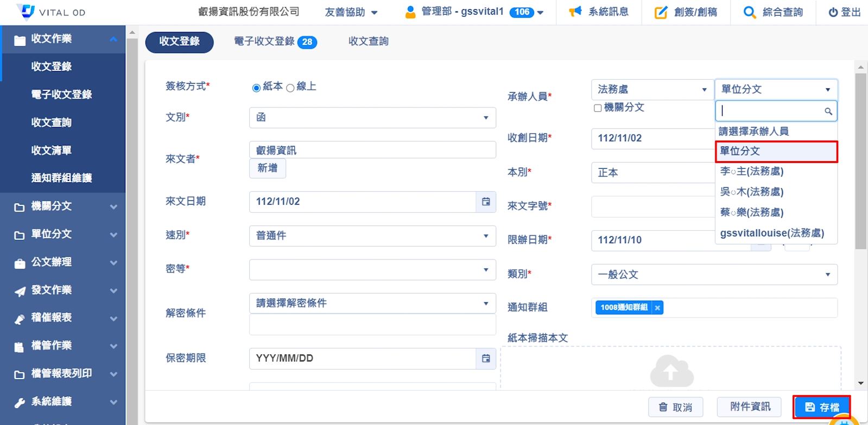Screen dimensions: 868x425
Task: Click the 來文字號 input field
Action: pyautogui.click(x=652, y=207)
